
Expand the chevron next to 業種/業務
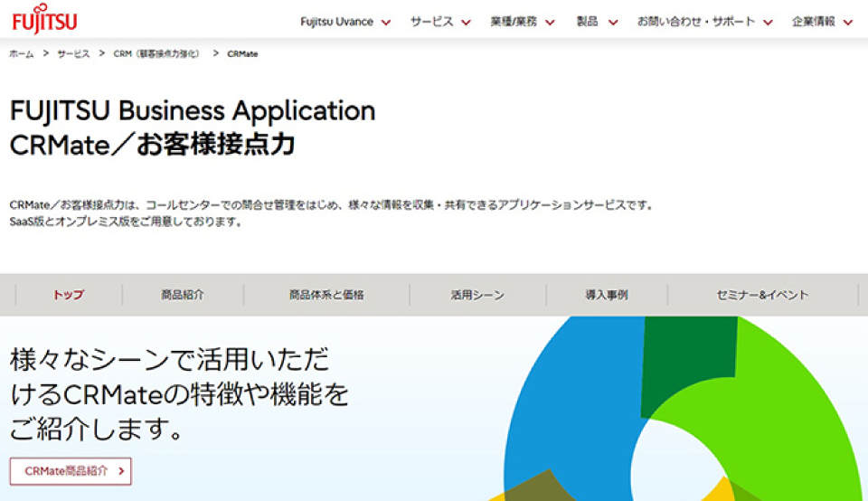pos(550,23)
